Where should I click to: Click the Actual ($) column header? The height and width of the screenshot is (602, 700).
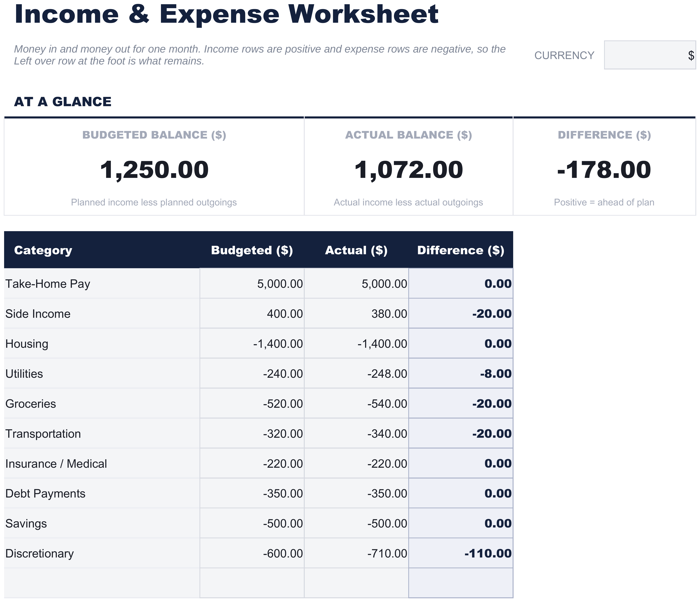(356, 250)
